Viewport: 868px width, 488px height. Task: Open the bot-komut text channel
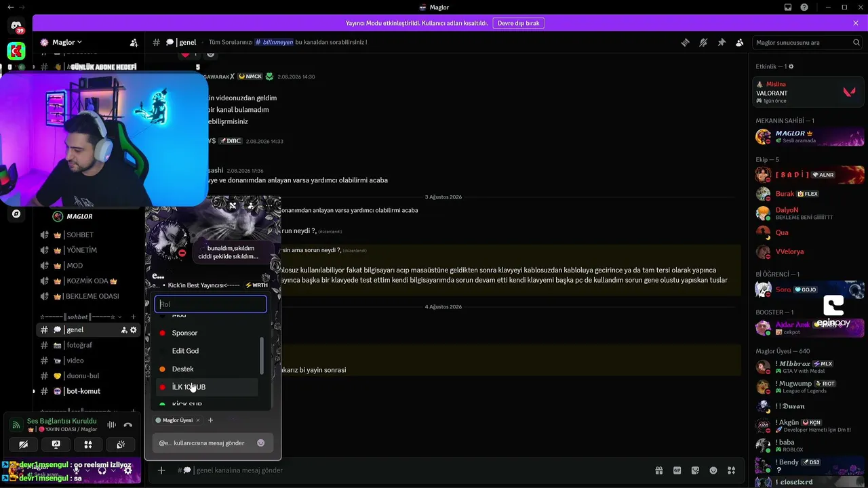(88, 391)
